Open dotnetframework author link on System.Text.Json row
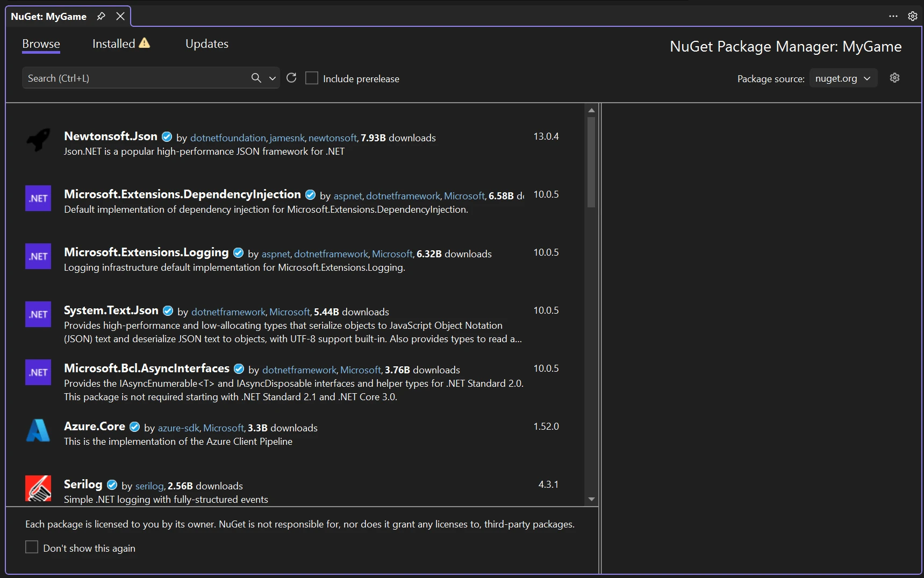Screen dimensions: 924x578 coord(228,312)
